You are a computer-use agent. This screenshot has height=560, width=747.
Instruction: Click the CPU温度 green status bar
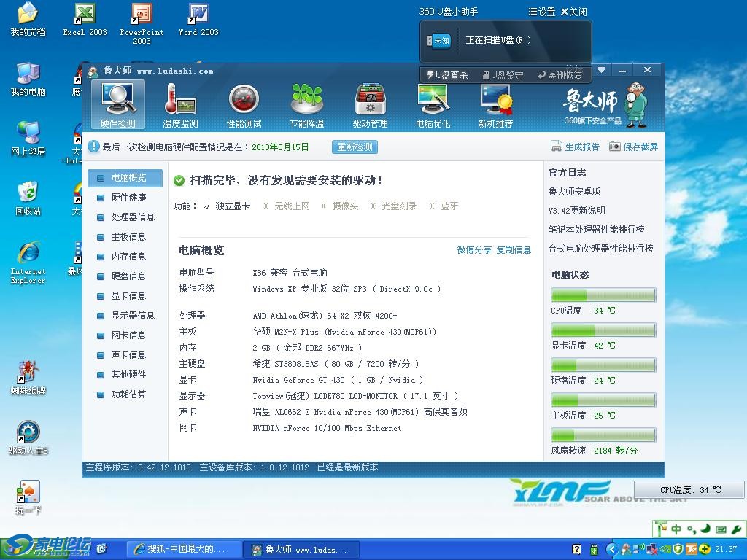click(603, 296)
